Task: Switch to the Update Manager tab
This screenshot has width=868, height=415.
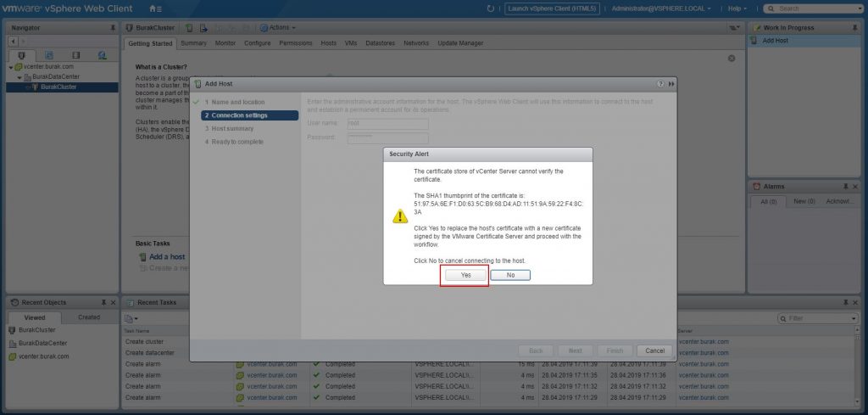Action: point(460,43)
